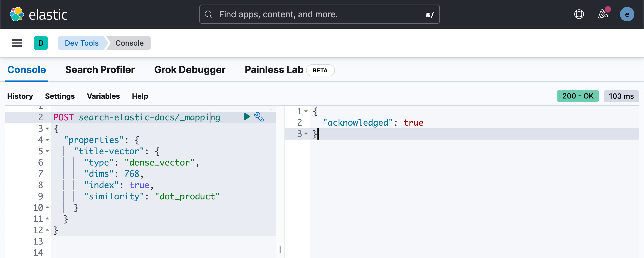Switch to the Search Profiler tab

tap(100, 70)
